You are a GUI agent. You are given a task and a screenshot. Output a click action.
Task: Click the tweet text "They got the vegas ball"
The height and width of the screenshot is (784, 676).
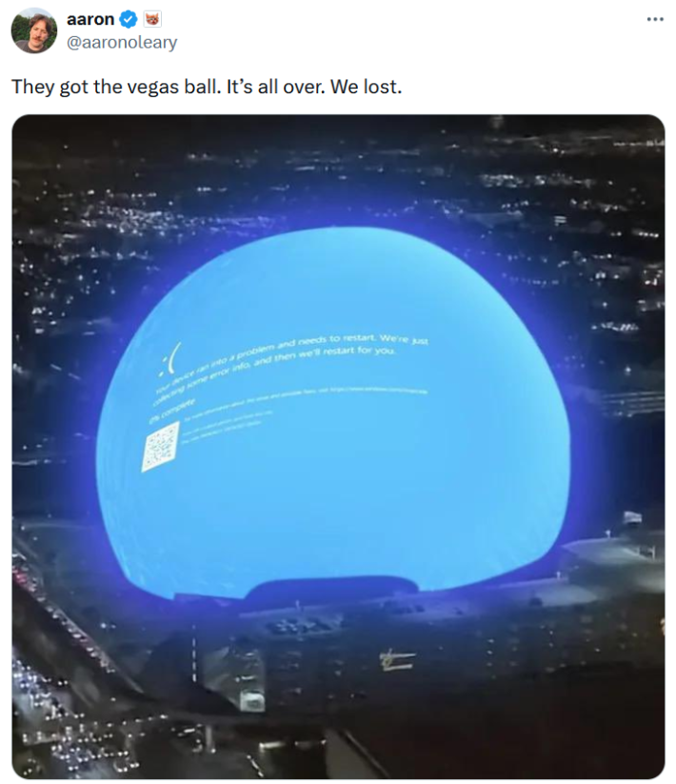(115, 87)
